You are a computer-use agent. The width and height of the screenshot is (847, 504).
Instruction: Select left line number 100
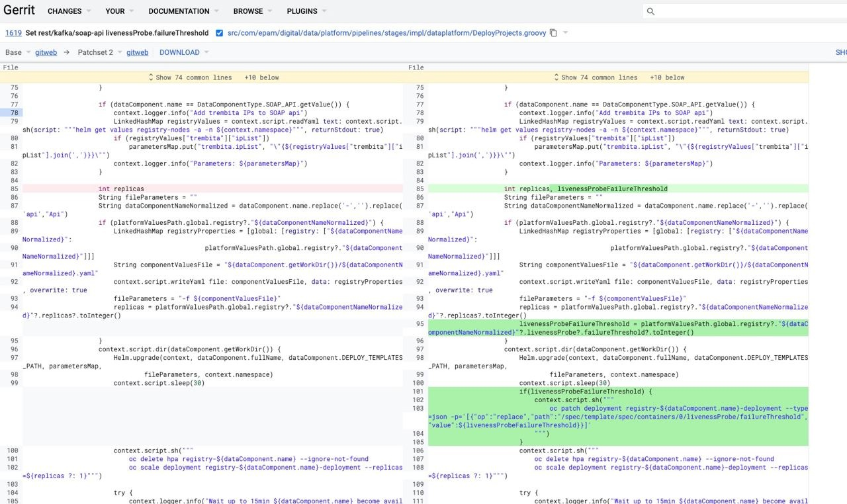(x=12, y=450)
